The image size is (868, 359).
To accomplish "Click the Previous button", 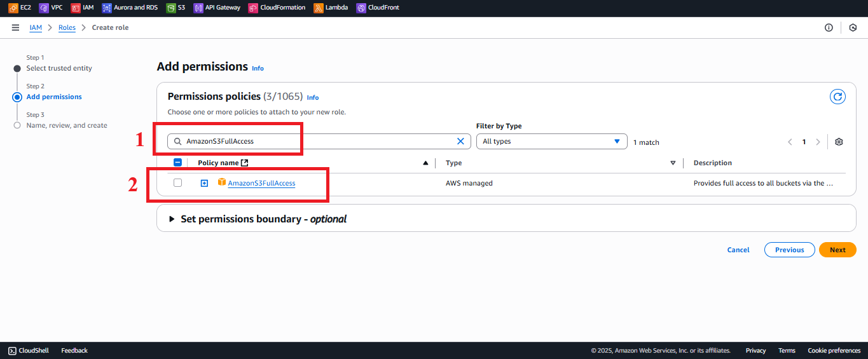I will click(789, 250).
